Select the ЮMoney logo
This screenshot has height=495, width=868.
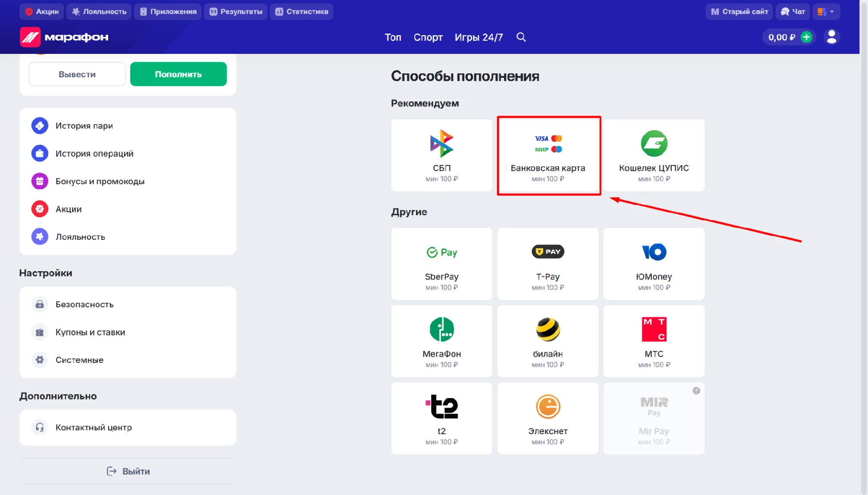click(x=654, y=252)
